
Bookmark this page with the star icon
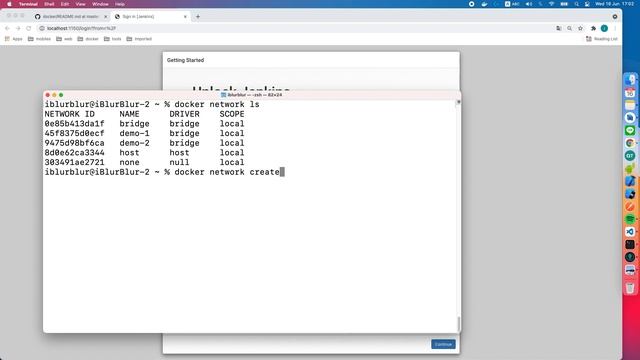(580, 28)
